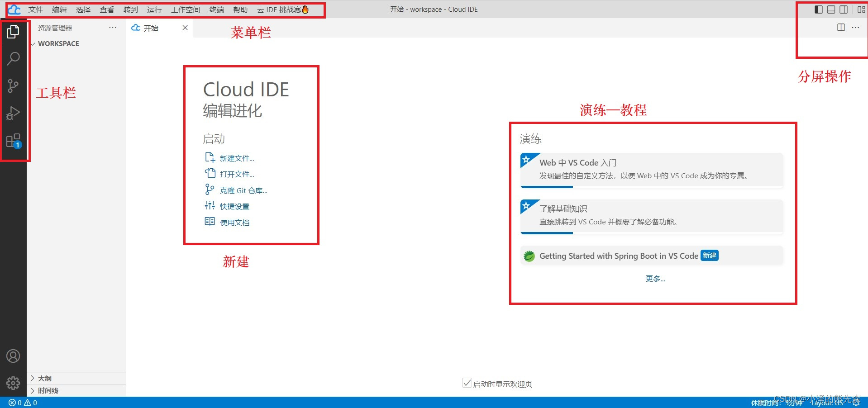The width and height of the screenshot is (868, 408).
Task: Click progress bar under Web 中 VS Code 入门
Action: tap(652, 187)
